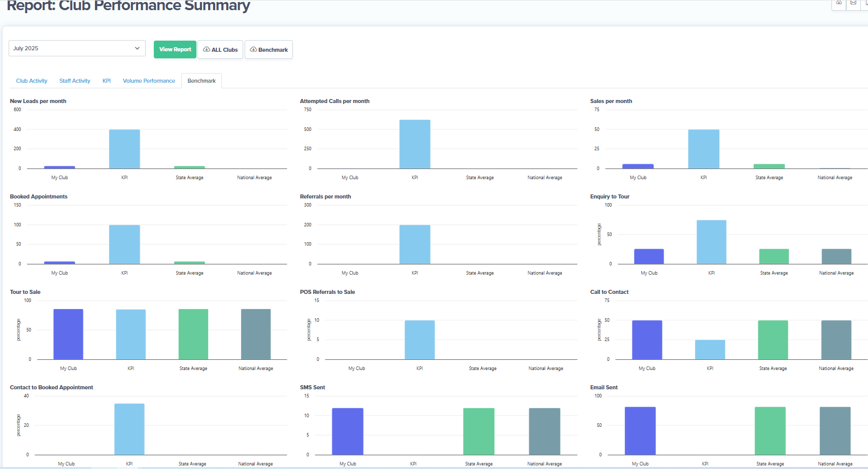Click KPI bar in Referrals per month chart
This screenshot has width=868, height=469.
tap(415, 245)
